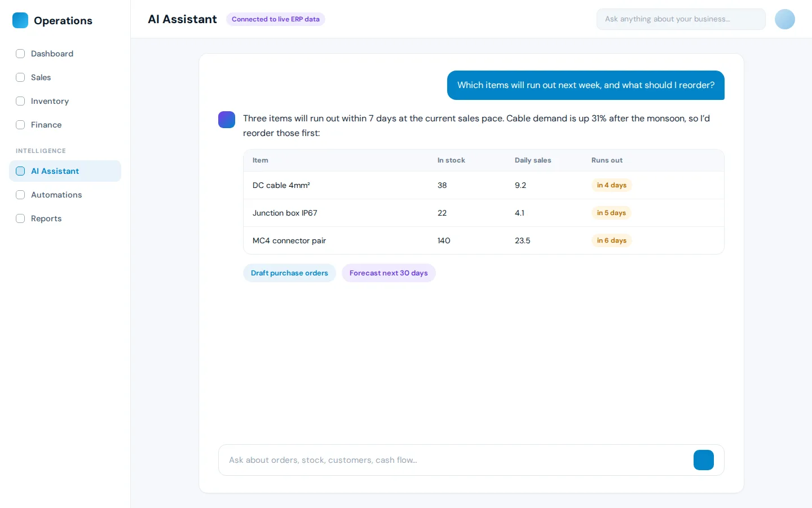Click the user question message bubble
The height and width of the screenshot is (508, 812).
(x=586, y=85)
